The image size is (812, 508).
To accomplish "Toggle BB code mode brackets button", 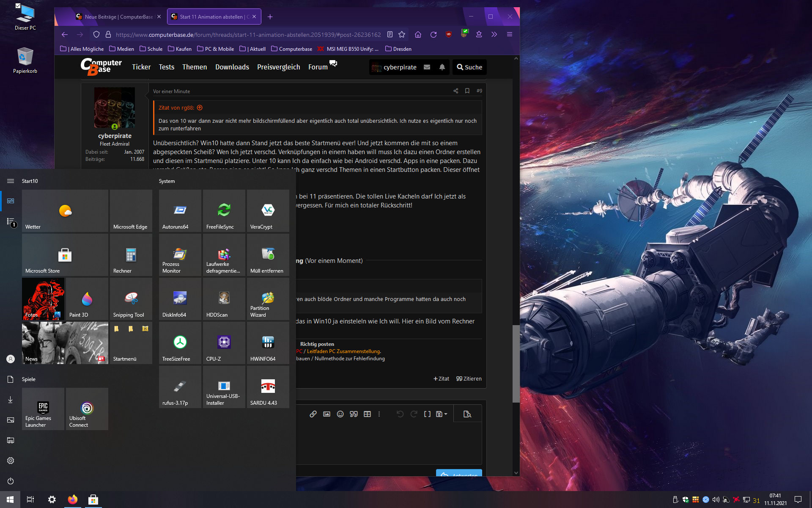I will click(427, 414).
